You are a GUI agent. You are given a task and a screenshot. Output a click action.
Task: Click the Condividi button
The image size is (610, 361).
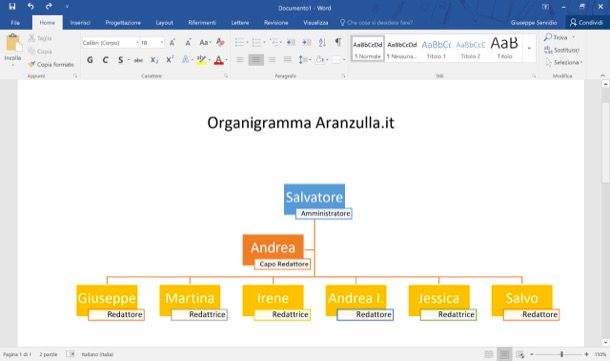pyautogui.click(x=586, y=23)
